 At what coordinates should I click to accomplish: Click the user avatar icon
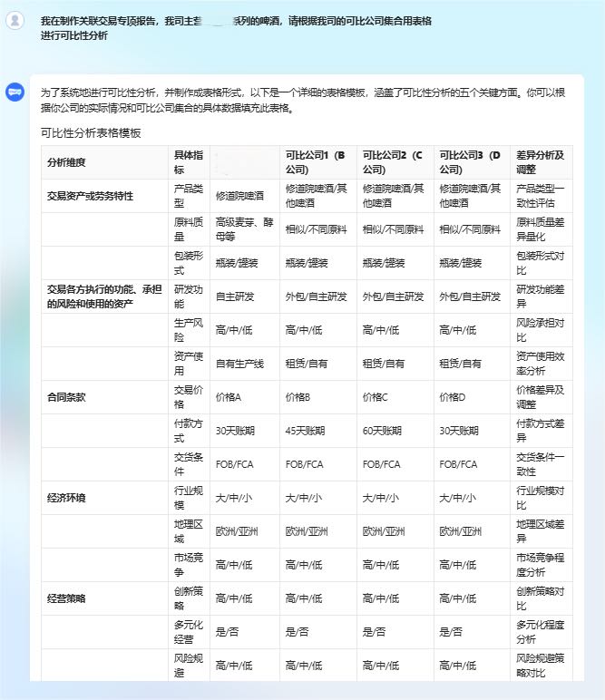[x=15, y=21]
